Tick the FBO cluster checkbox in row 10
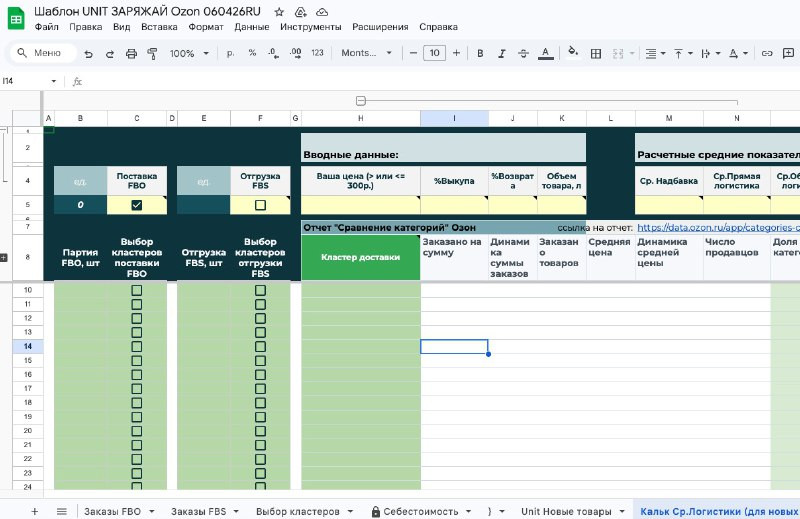 137,290
